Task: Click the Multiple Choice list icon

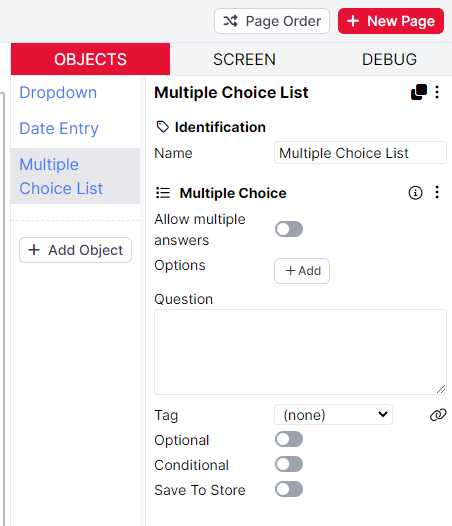Action: click(x=163, y=193)
